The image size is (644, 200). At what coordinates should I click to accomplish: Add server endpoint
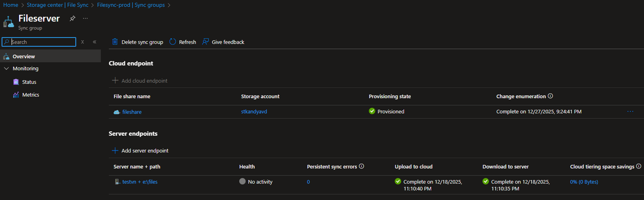(x=140, y=150)
